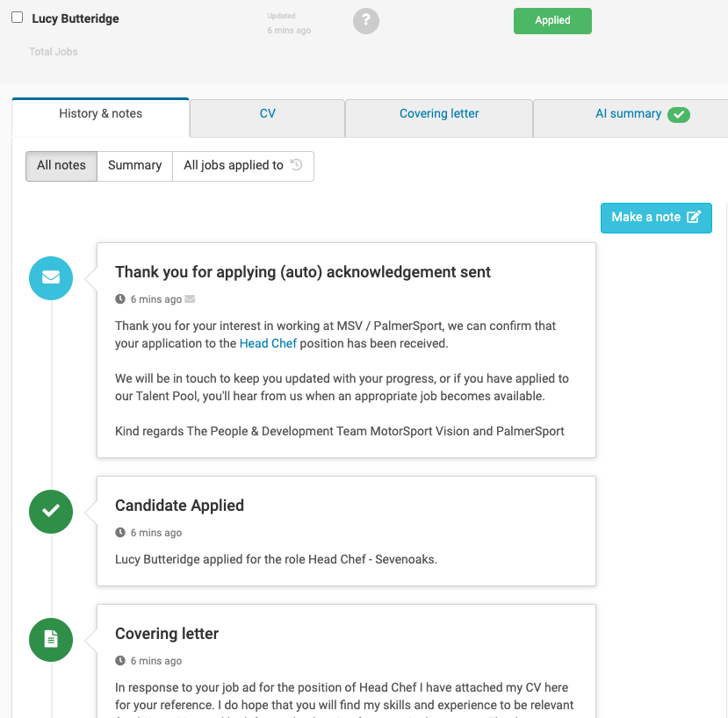Select the History & notes tab
This screenshot has width=728, height=718.
tap(101, 114)
